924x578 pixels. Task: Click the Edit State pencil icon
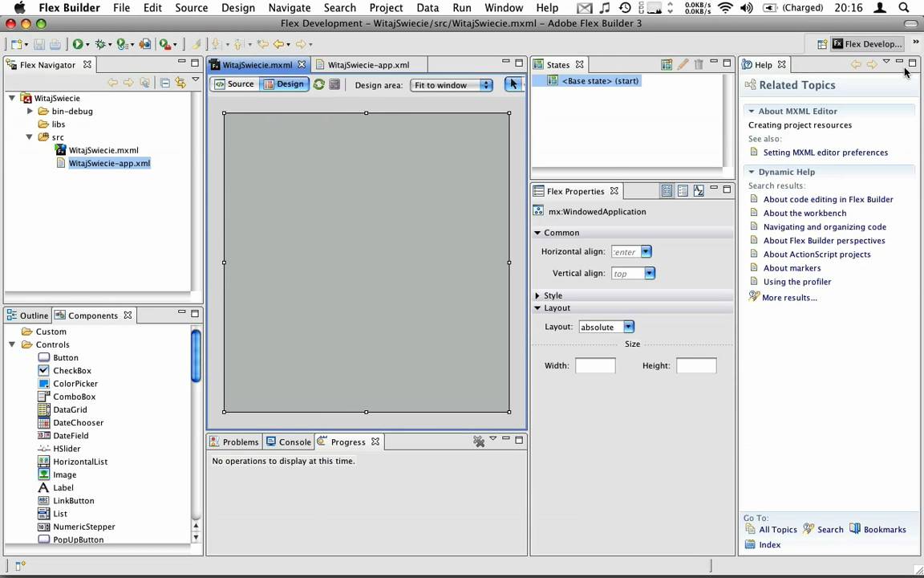(683, 64)
